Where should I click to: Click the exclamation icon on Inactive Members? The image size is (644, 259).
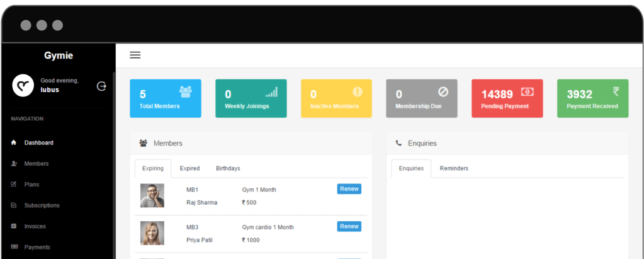358,91
